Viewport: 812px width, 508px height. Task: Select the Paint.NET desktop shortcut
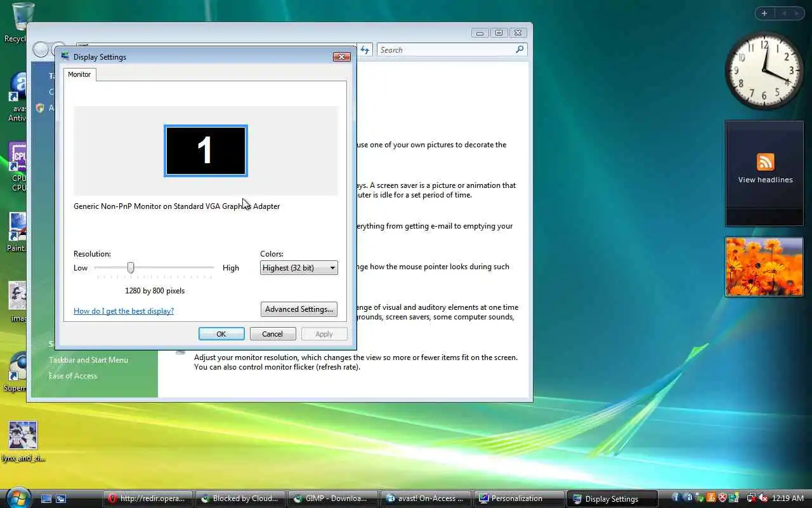coord(17,232)
